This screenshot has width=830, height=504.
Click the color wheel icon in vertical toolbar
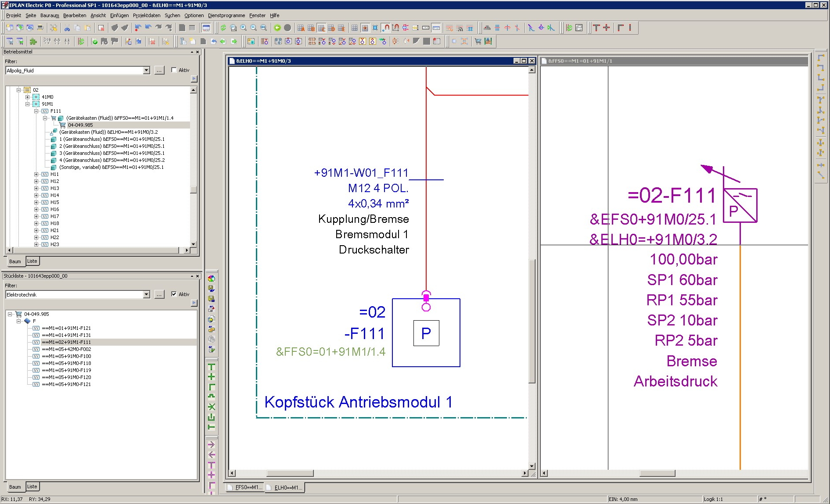point(211,279)
